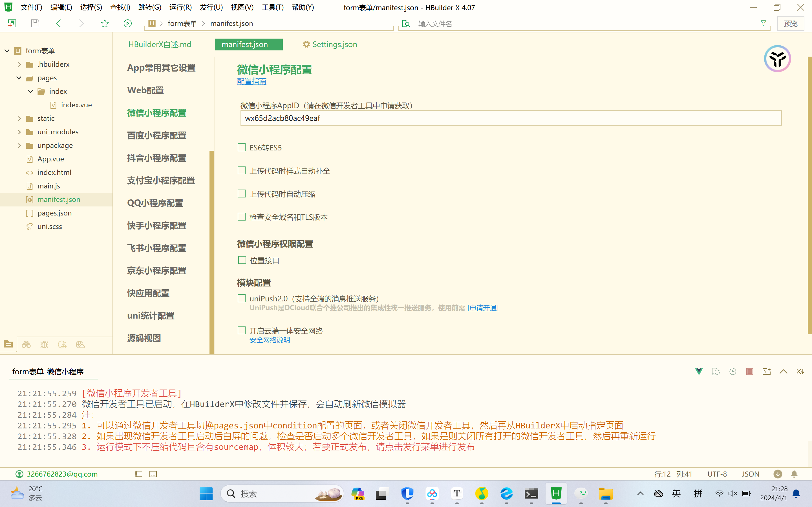Image resolution: width=812 pixels, height=507 pixels.
Task: Expand the uni_modules folder
Action: 19,132
